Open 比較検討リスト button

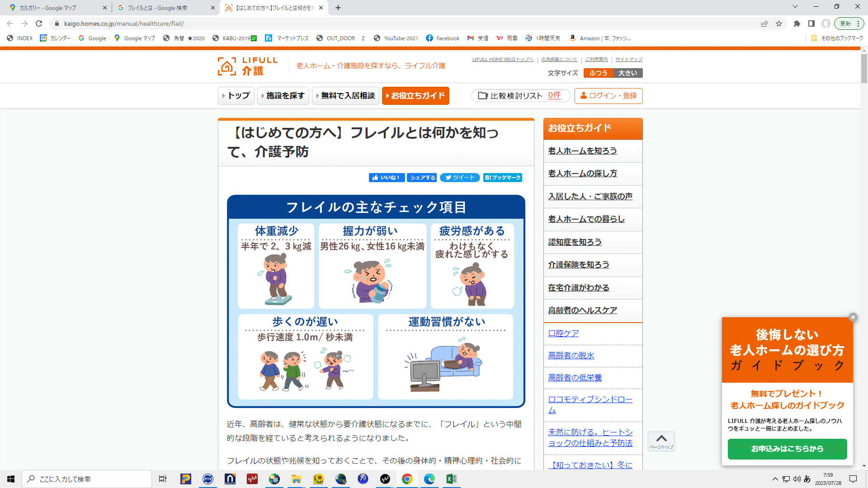tap(521, 96)
